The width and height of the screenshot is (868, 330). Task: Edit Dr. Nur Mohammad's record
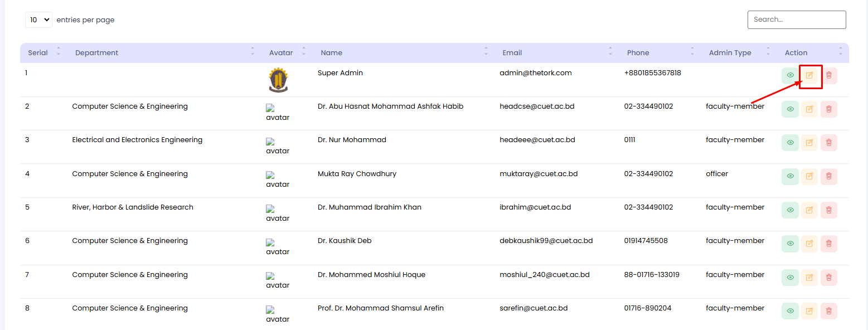tap(809, 143)
